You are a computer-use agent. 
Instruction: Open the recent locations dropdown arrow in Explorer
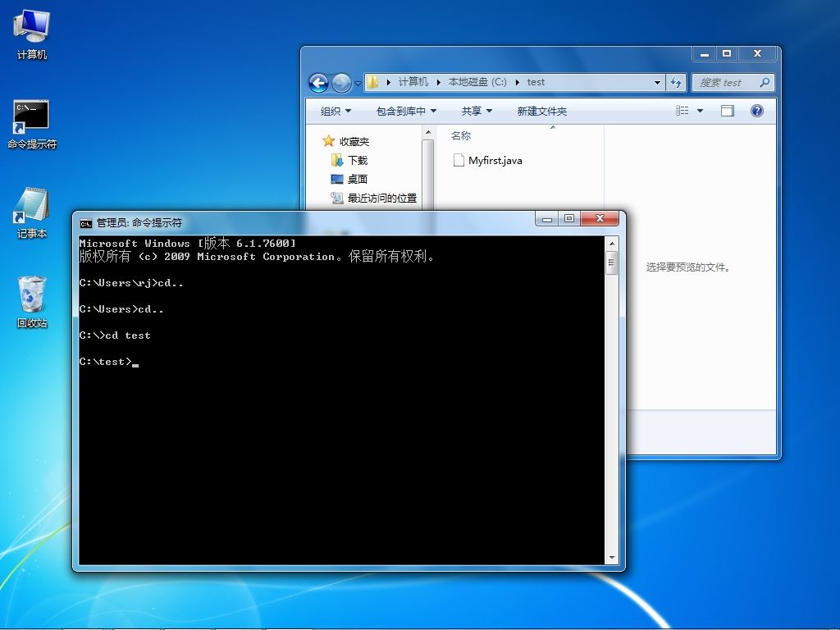point(358,84)
